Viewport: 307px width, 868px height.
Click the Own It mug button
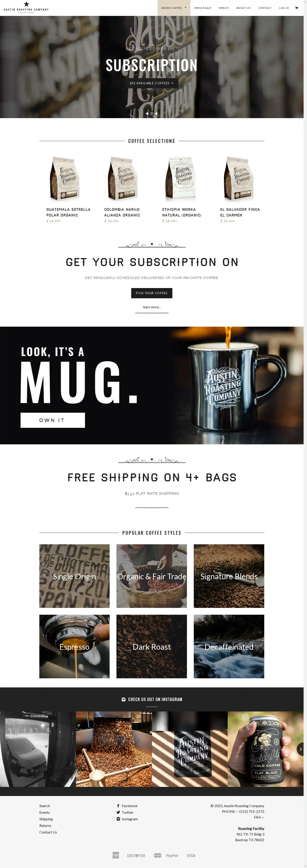coord(53,420)
